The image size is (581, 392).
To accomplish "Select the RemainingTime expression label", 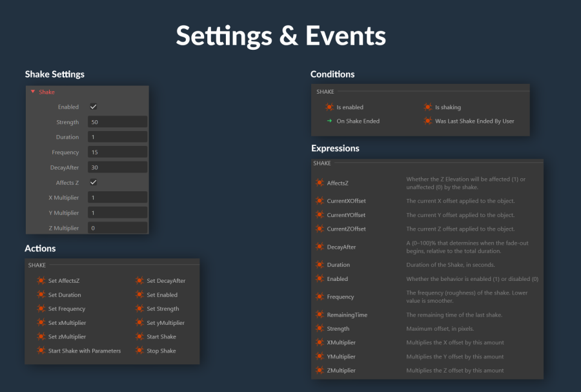I will click(x=347, y=315).
